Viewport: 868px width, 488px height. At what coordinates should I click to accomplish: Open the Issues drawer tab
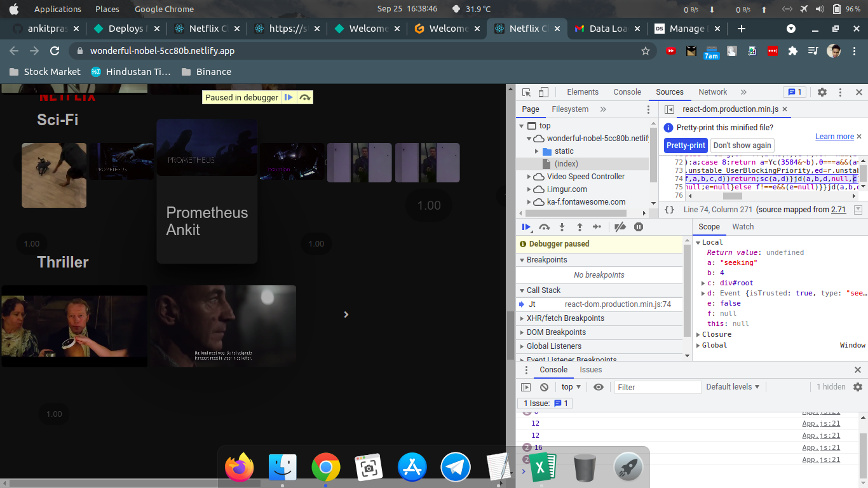591,370
